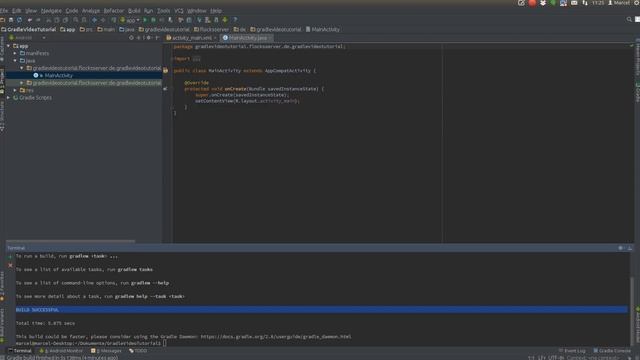Close terminal session red X icon
640x360 pixels.
10,265
